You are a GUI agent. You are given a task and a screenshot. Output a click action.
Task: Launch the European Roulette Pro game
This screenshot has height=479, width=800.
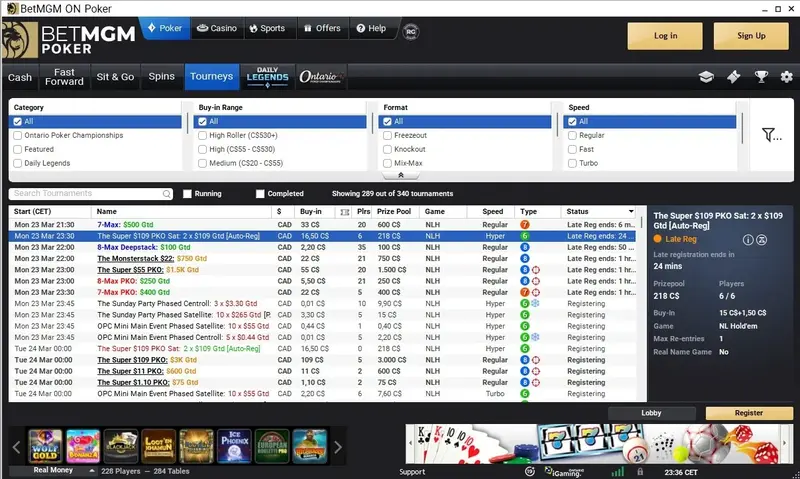272,446
